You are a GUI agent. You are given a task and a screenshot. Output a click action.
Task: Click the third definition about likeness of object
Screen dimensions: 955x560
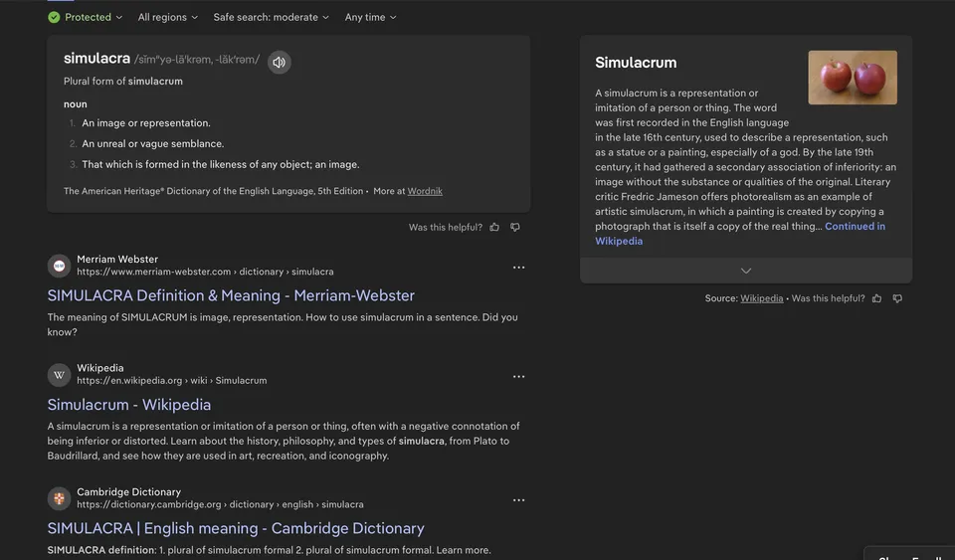tap(221, 164)
